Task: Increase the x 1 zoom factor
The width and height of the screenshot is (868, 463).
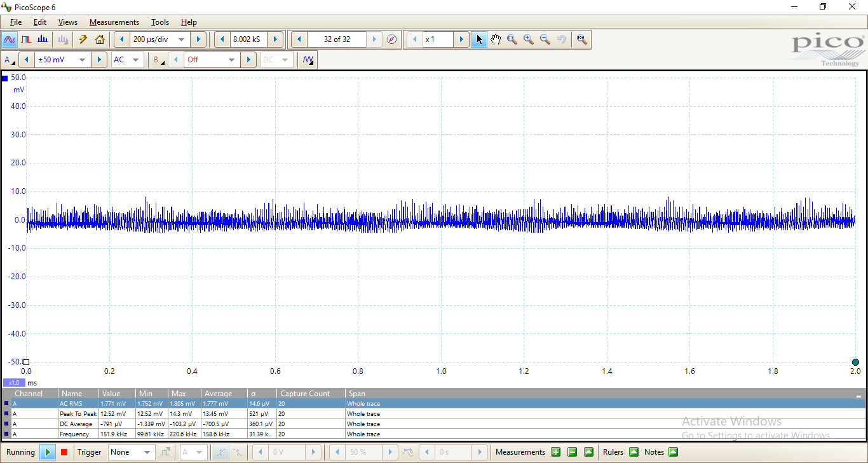Action: click(x=461, y=39)
